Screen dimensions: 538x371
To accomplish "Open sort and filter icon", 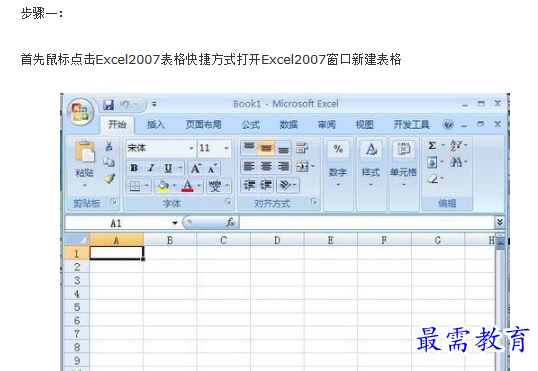I will pyautogui.click(x=456, y=145).
